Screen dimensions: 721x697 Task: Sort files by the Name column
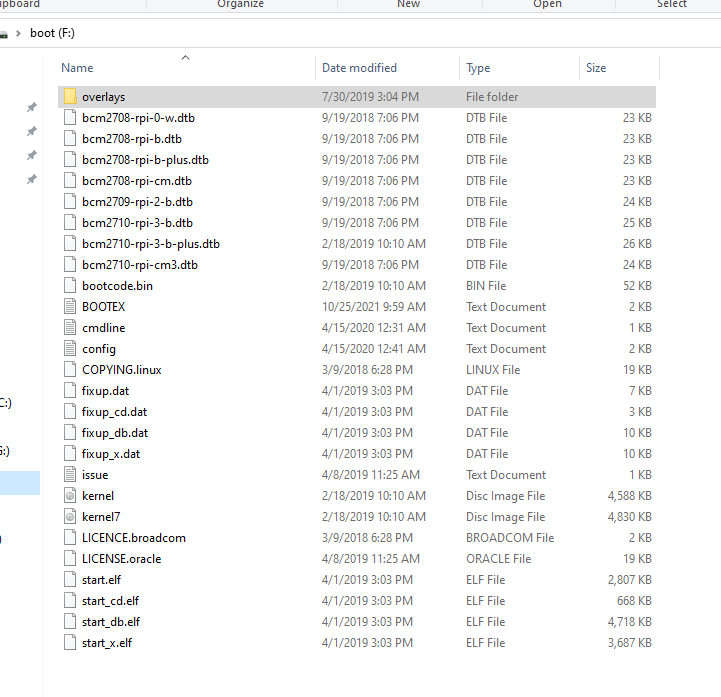pyautogui.click(x=77, y=68)
